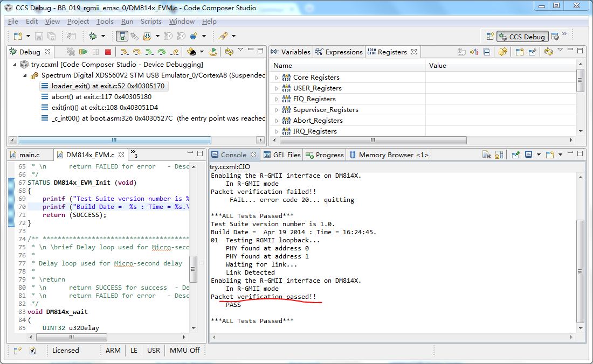Close the Registers view tab
Screen dimensions: 593x364
[x=414, y=52]
